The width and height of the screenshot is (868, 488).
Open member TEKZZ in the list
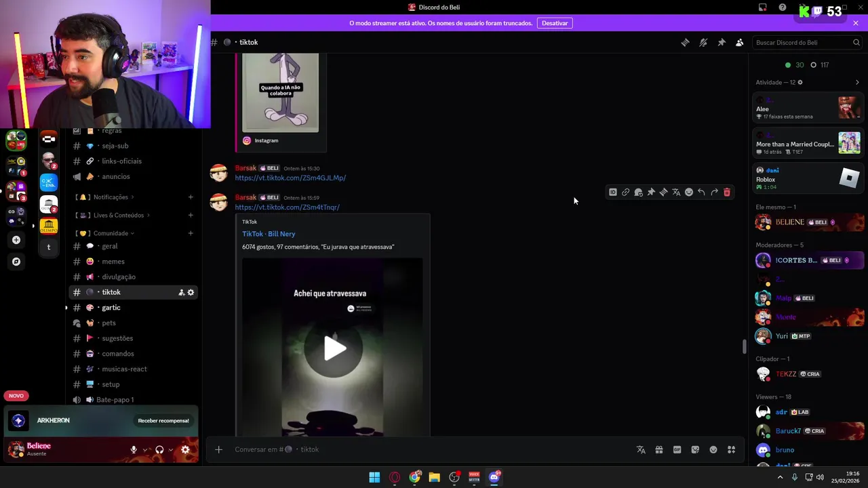[x=808, y=374]
